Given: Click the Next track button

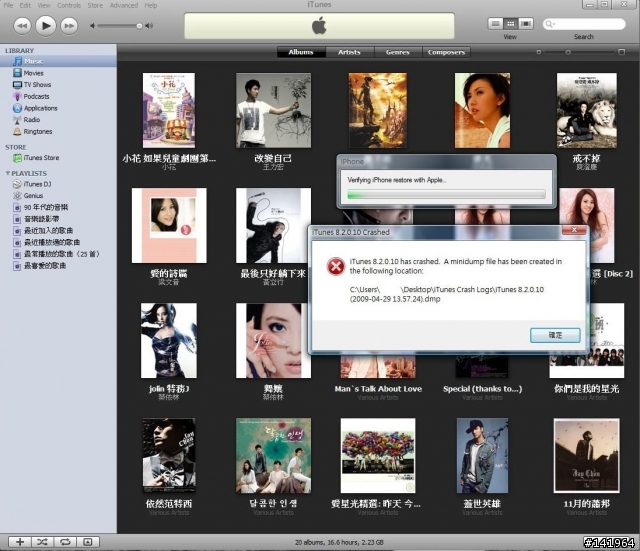Looking at the screenshot, I should click(x=69, y=26).
